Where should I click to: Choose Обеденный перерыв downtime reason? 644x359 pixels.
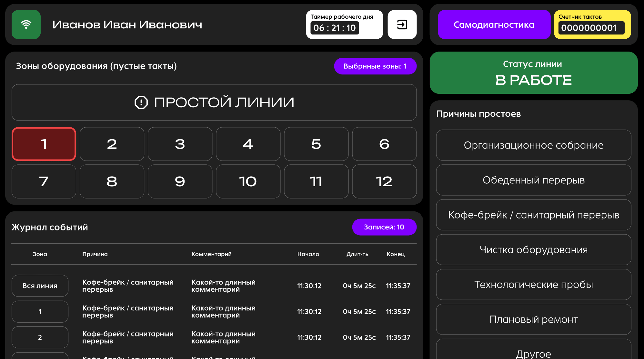(534, 180)
